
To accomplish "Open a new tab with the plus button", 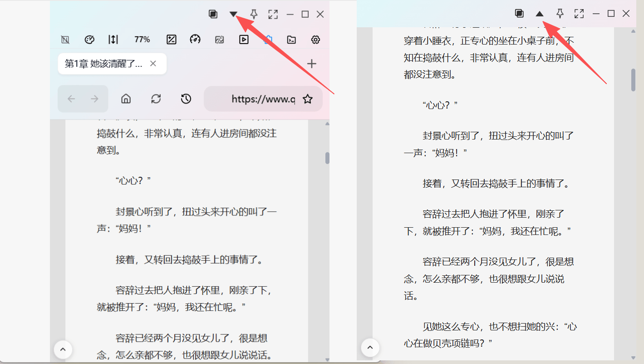I will click(312, 64).
